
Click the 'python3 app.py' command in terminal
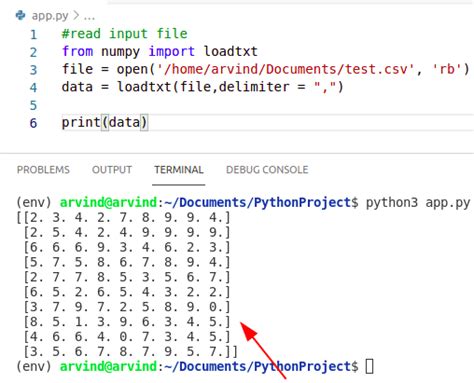[x=418, y=202]
